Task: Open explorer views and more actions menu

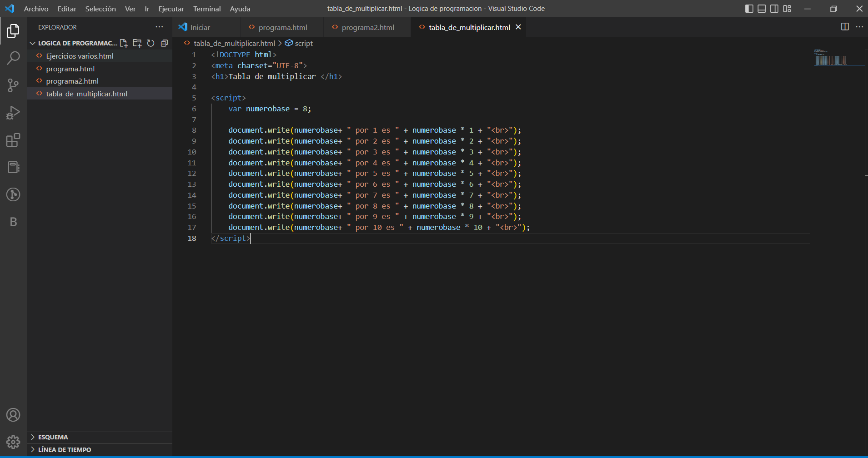Action: (159, 27)
